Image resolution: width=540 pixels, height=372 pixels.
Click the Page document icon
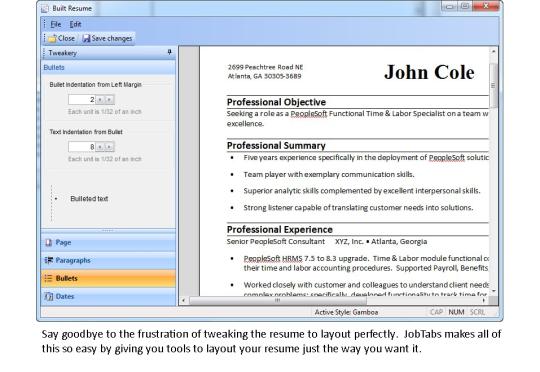(49, 242)
